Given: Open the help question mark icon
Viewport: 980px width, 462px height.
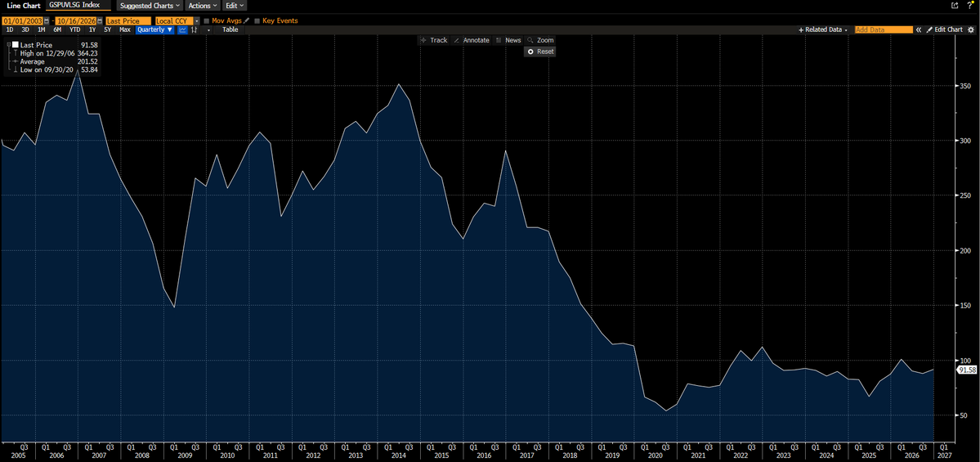Looking at the screenshot, I should [969, 5].
